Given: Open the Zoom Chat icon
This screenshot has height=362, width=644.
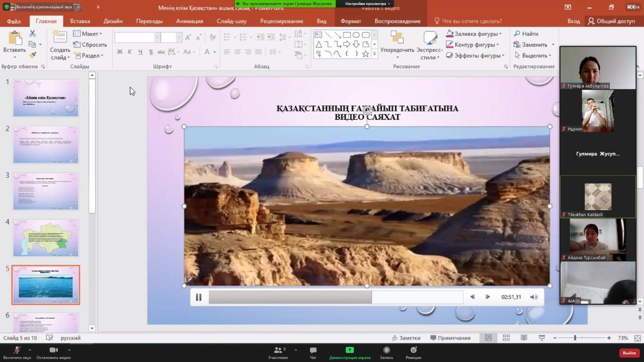Looking at the screenshot, I should (x=313, y=352).
